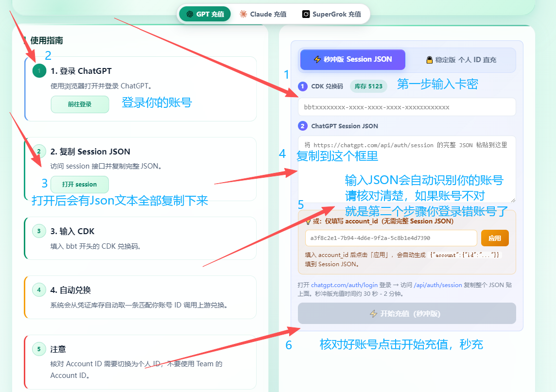This screenshot has height=392, width=556.
Task: Focus the CDK 兑换码 input field
Action: coord(407,107)
